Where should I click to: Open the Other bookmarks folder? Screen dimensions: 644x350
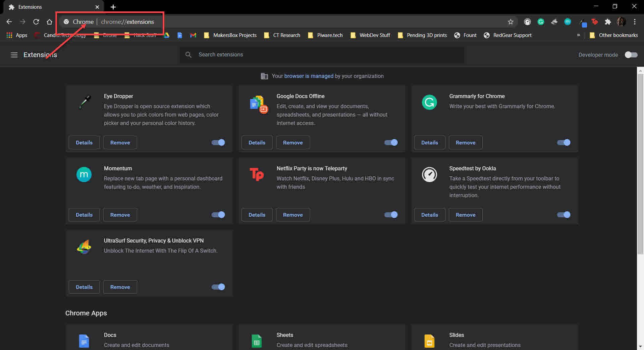tap(614, 35)
